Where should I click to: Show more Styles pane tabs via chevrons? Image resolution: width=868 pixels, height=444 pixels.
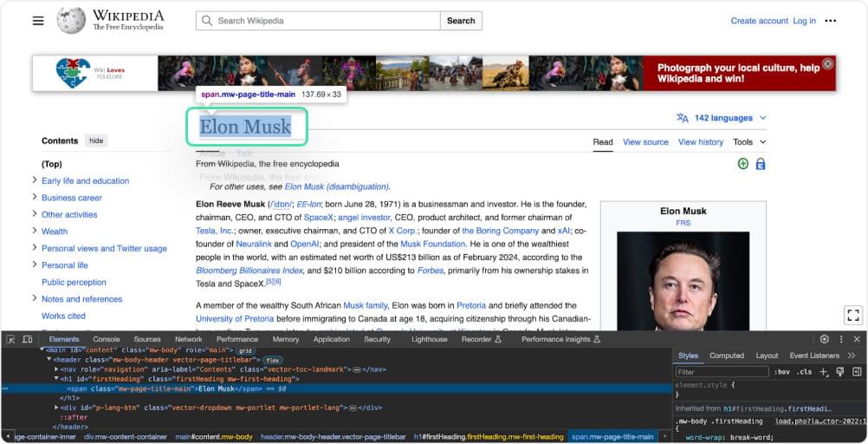coord(852,356)
